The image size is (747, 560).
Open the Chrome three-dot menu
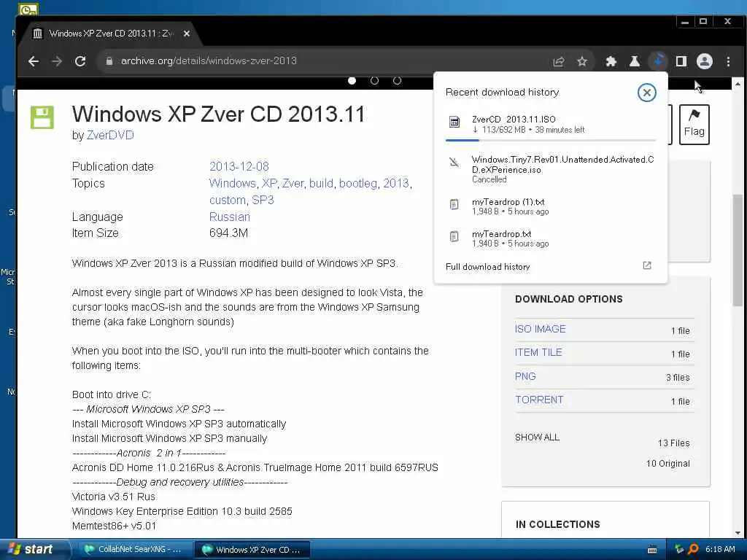coord(728,61)
